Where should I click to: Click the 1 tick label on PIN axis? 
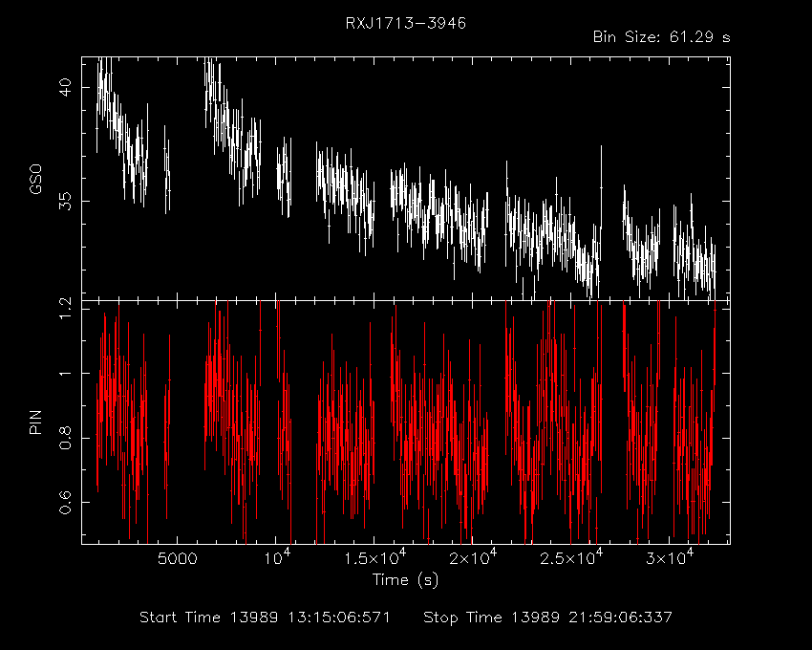pyautogui.click(x=66, y=373)
